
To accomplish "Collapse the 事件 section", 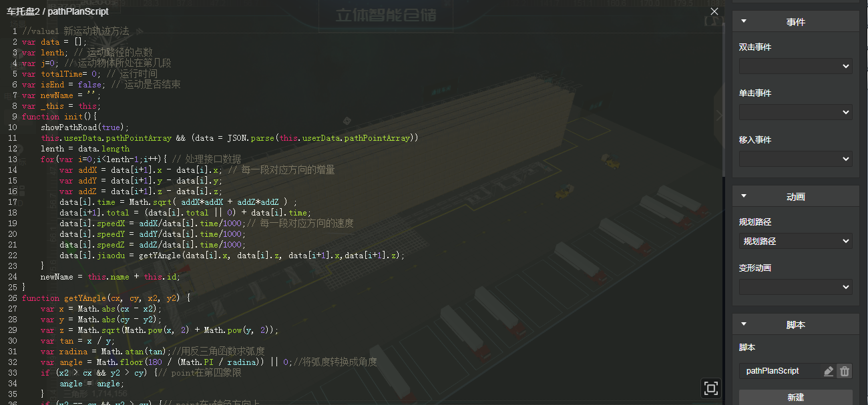I will tap(744, 21).
